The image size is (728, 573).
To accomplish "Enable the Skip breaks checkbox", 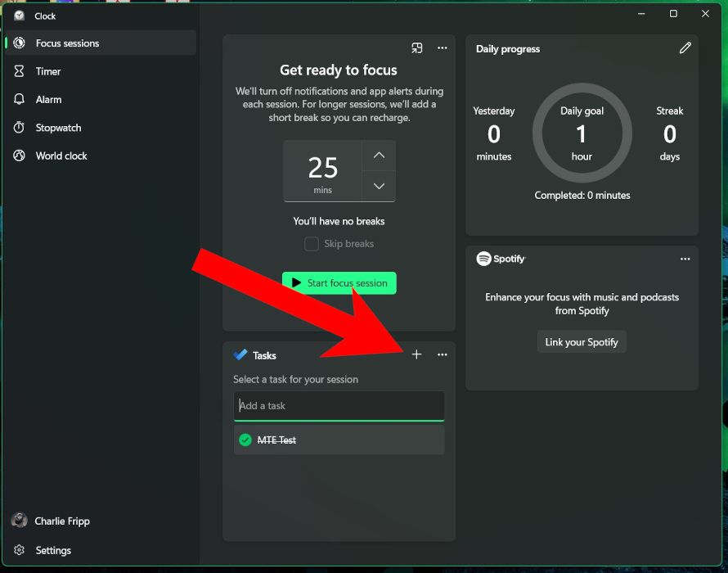I will pos(312,243).
